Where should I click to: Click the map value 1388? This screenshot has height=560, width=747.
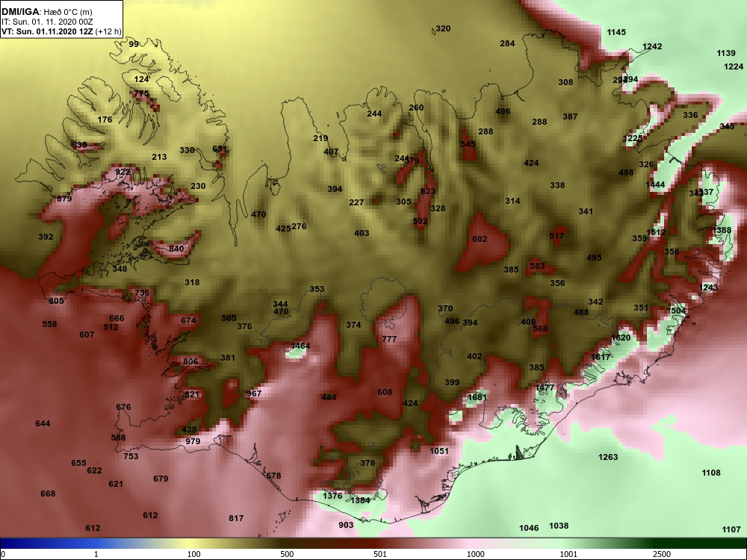(722, 231)
